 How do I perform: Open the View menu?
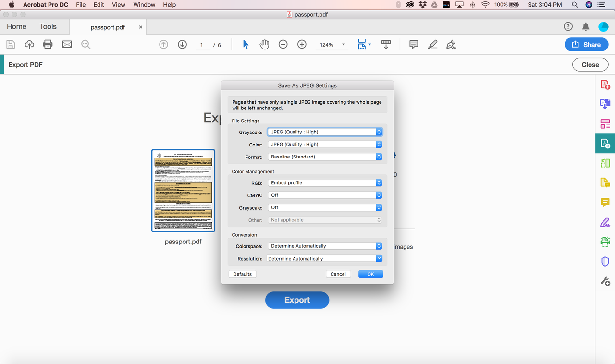click(118, 4)
